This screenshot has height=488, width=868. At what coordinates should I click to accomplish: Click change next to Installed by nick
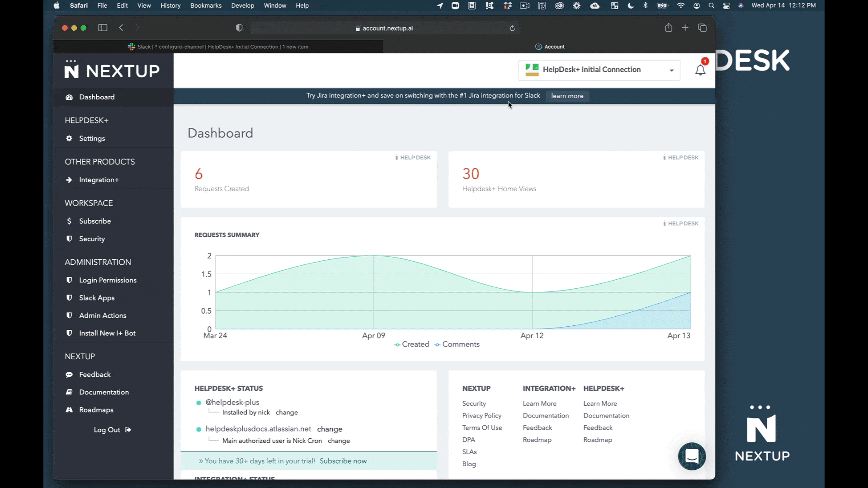point(287,413)
